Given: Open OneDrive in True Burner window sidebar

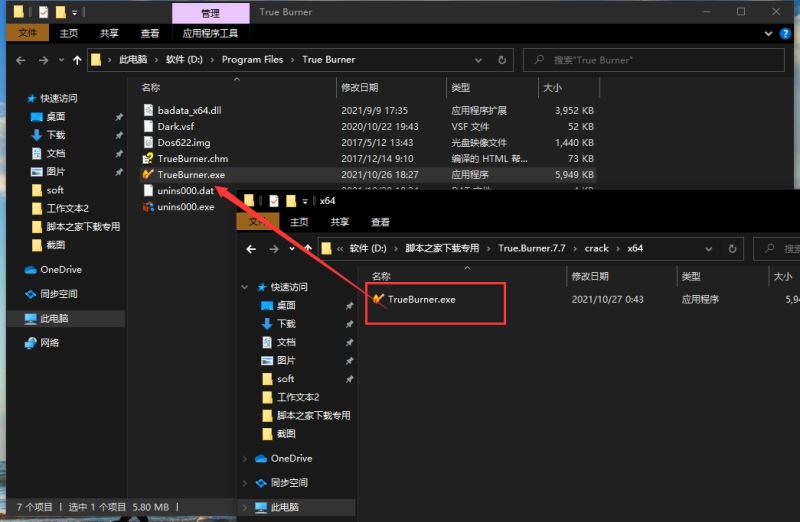Looking at the screenshot, I should coord(60,269).
